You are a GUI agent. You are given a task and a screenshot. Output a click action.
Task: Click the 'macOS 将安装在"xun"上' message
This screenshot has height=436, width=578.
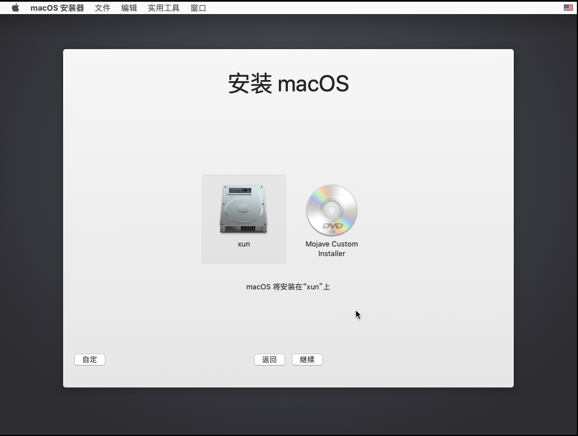288,287
